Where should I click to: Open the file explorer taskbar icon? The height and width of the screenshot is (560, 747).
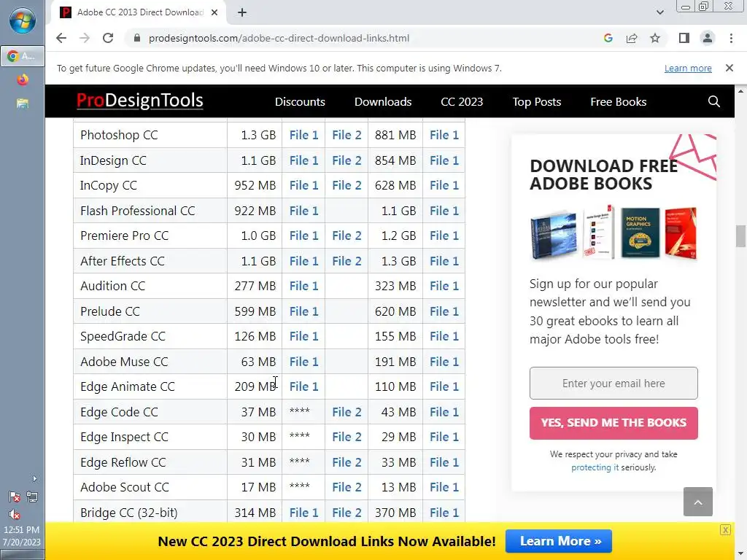pos(23,104)
